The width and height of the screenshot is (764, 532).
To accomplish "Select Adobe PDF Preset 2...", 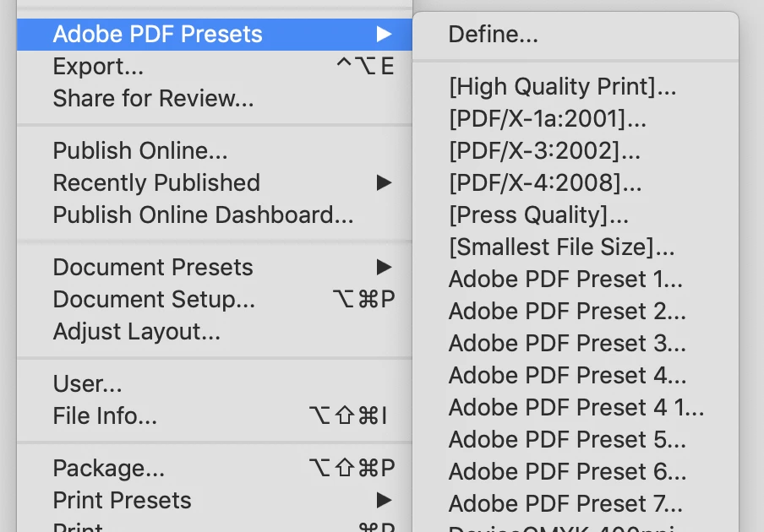I will pos(576,312).
